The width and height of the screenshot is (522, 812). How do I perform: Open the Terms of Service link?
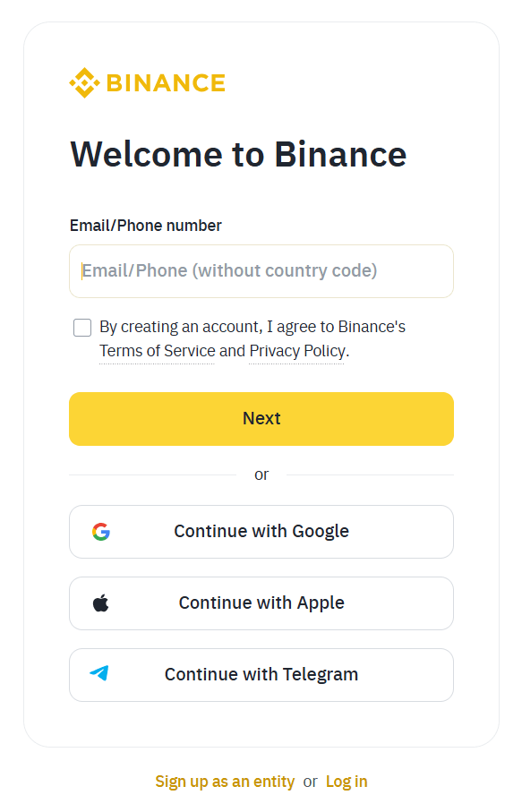pos(157,351)
